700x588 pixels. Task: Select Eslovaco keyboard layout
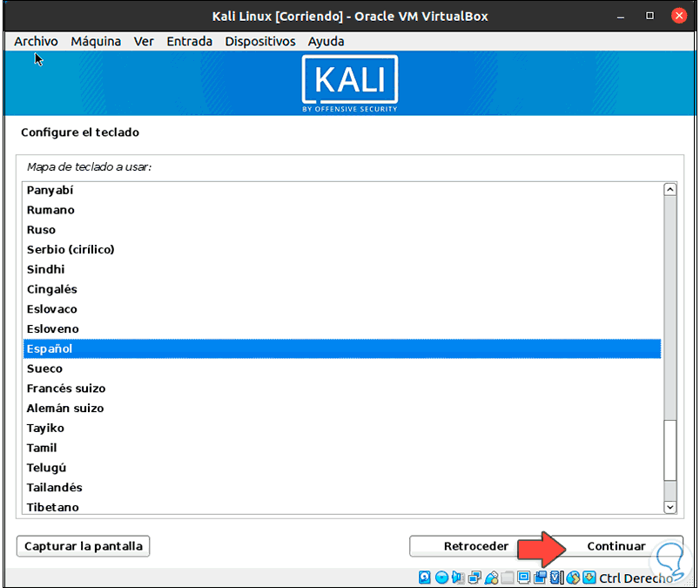coord(342,309)
